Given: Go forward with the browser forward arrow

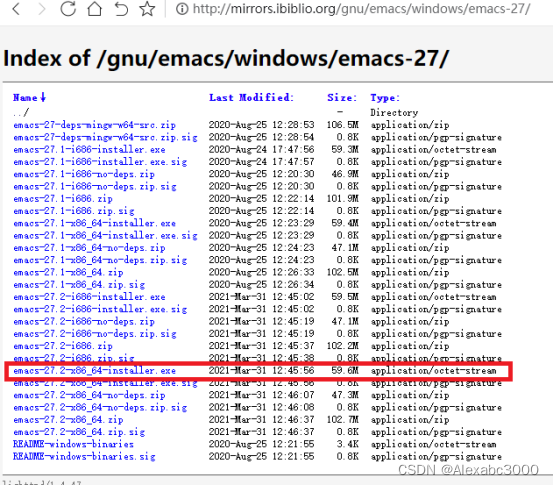Looking at the screenshot, I should pos(42,8).
